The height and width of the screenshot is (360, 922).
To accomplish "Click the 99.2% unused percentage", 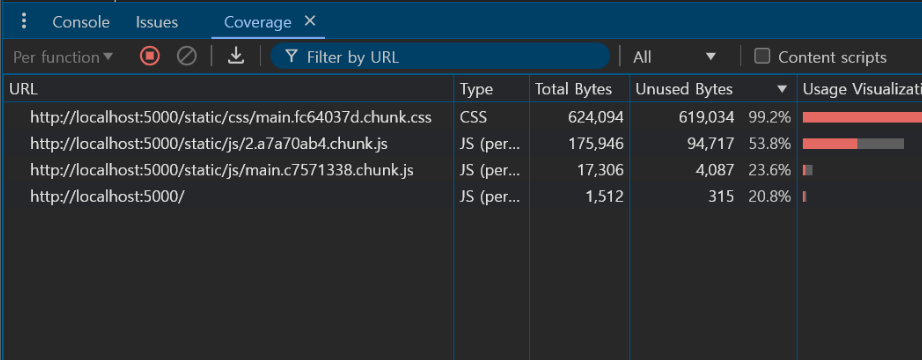I will 769,117.
